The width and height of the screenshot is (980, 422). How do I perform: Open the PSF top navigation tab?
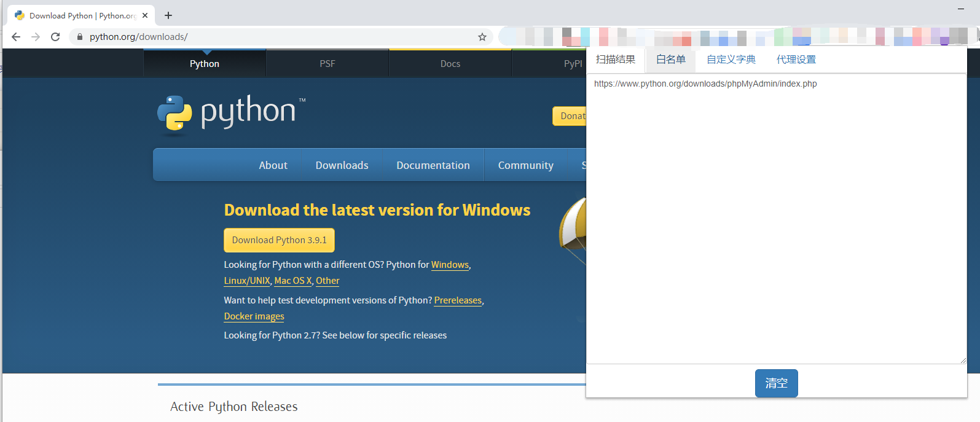point(327,63)
